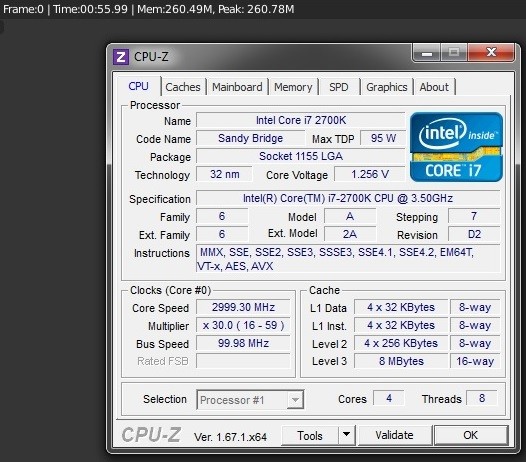Click the version text 'Ver. 1.67.1.x64'
Viewport: 526px width, 462px height.
[230, 437]
